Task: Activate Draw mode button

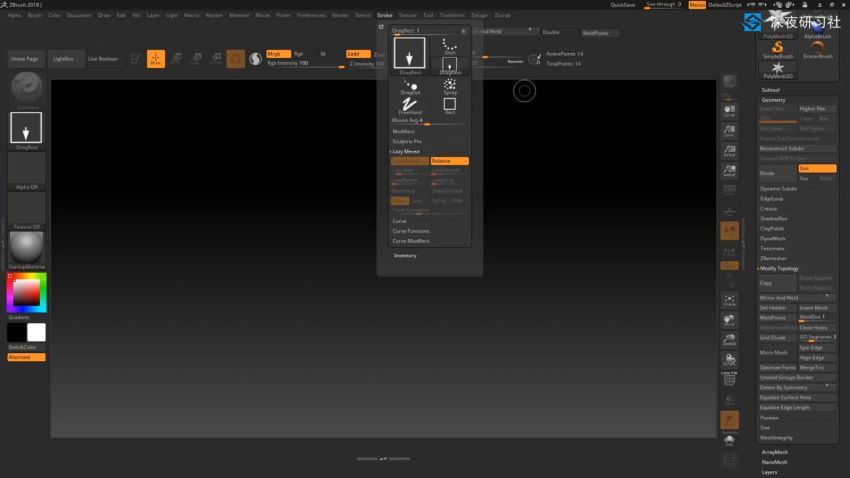Action: click(156, 59)
